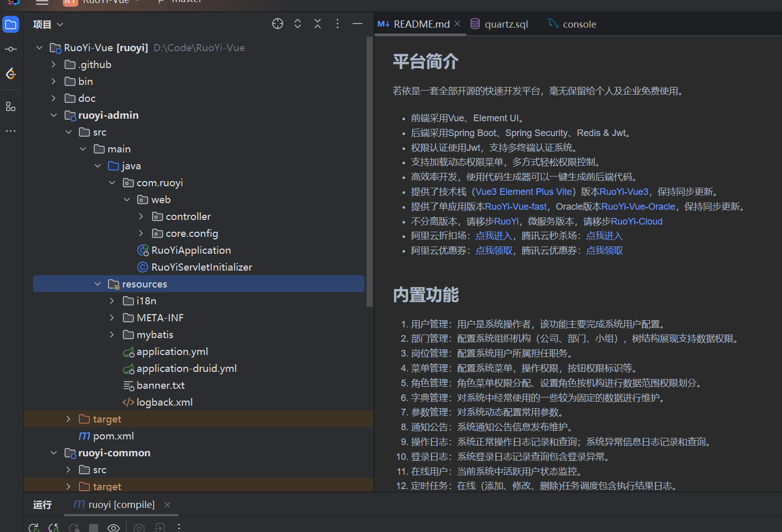Open the 项目 view dropdown
Viewport: 782px width, 532px height.
[48, 24]
